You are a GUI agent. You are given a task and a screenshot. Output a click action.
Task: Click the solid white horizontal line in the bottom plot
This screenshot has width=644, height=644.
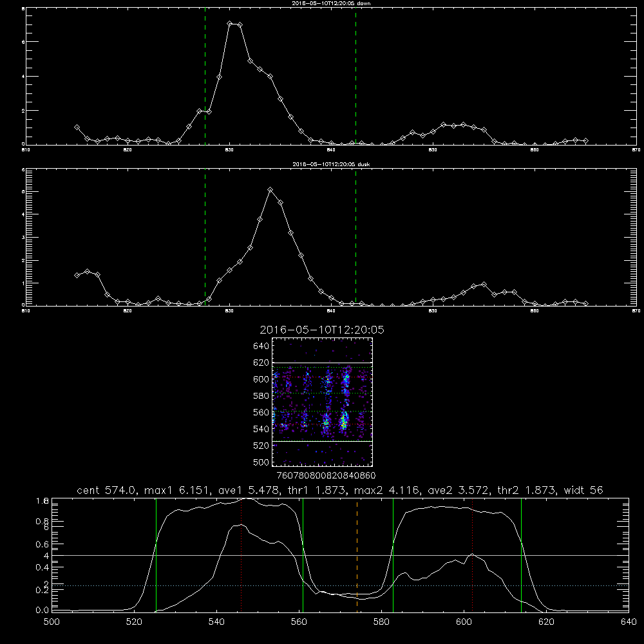tap(340, 555)
